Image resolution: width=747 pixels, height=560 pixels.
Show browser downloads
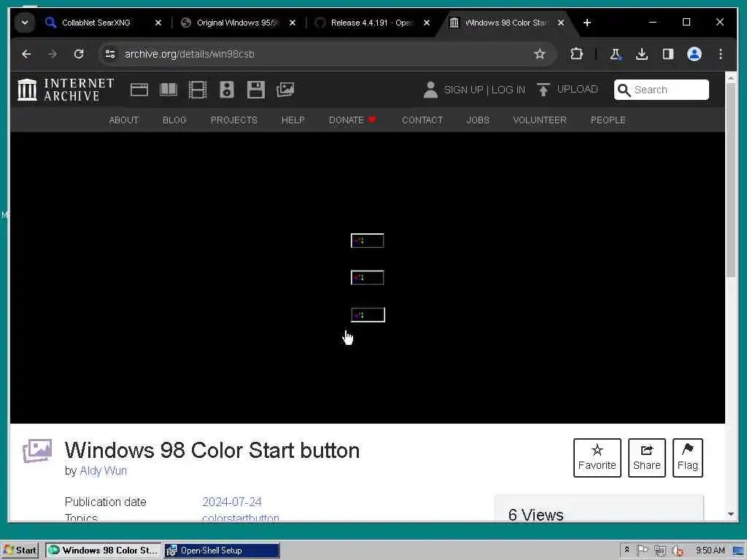point(642,54)
